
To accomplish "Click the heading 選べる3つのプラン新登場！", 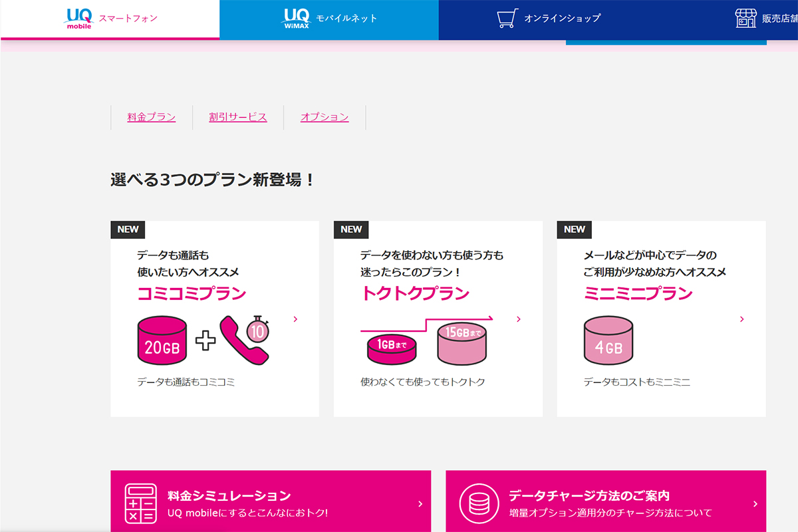I will [213, 180].
